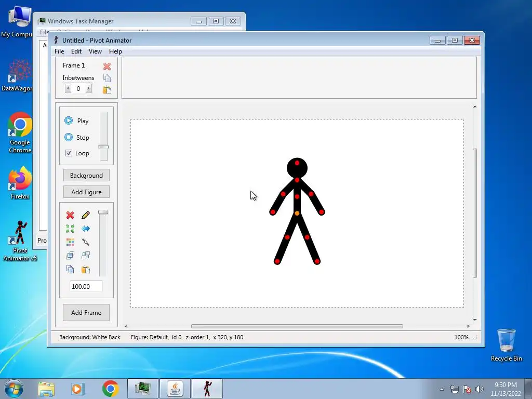The image size is (532, 399).
Task: Click Pivot Animator taskbar button
Action: (x=207, y=389)
